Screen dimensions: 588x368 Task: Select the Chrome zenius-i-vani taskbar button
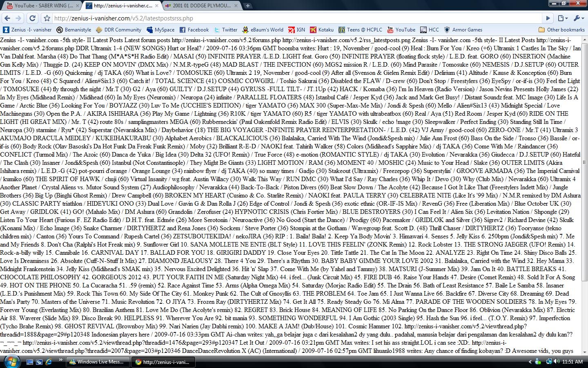coord(164,362)
